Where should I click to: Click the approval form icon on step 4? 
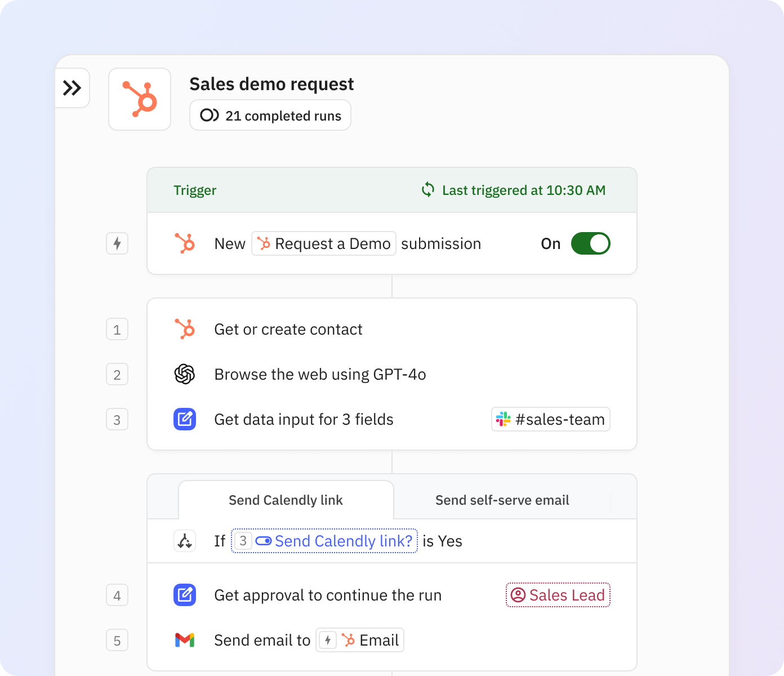tap(185, 595)
